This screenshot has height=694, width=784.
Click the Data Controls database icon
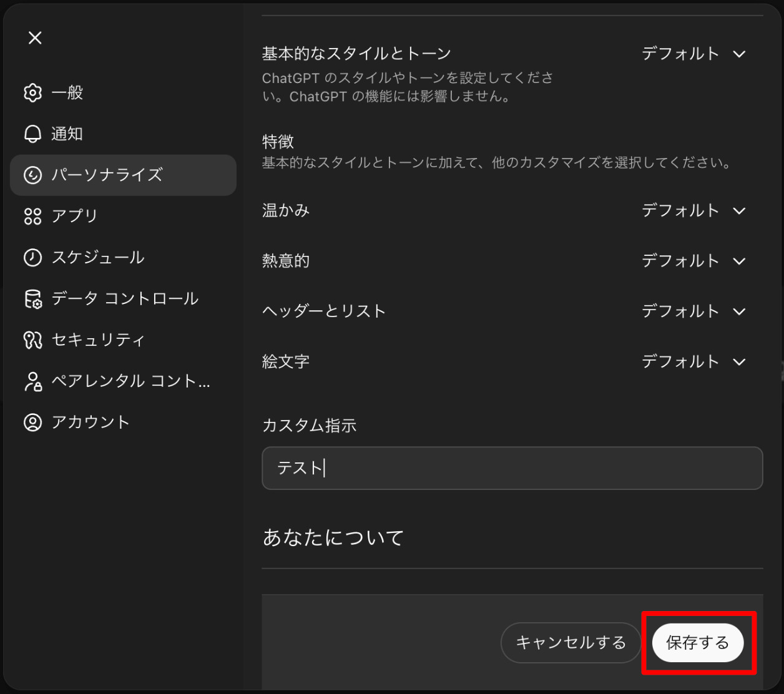tap(32, 299)
